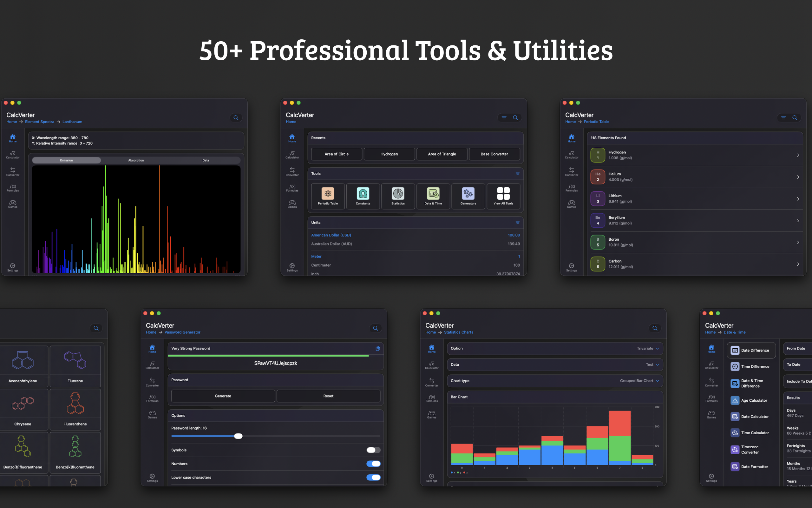Open the Date & Time tool tile
The image size is (812, 508).
(433, 196)
